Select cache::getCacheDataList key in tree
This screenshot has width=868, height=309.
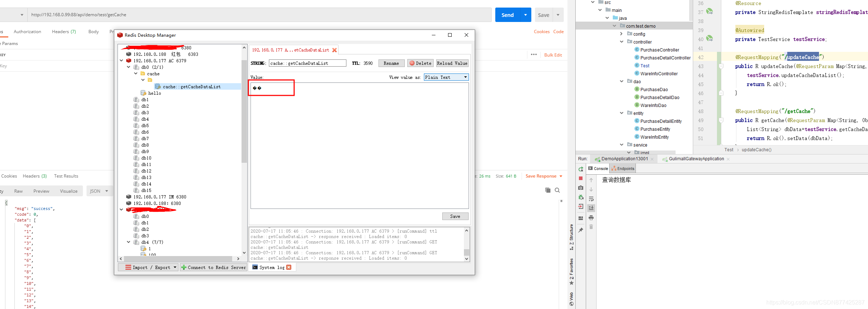[x=191, y=87]
